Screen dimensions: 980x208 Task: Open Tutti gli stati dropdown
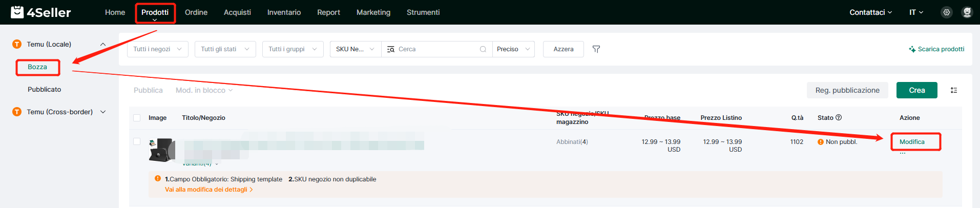pos(225,49)
